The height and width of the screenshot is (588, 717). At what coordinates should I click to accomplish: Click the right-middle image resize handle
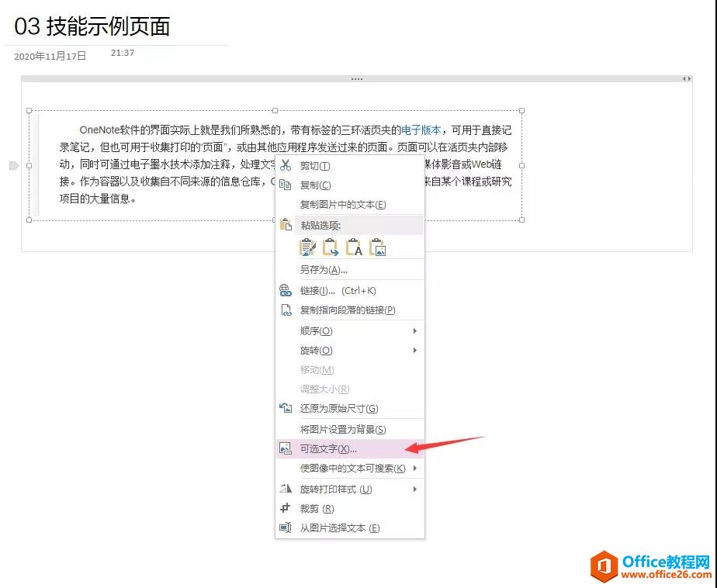click(521, 165)
